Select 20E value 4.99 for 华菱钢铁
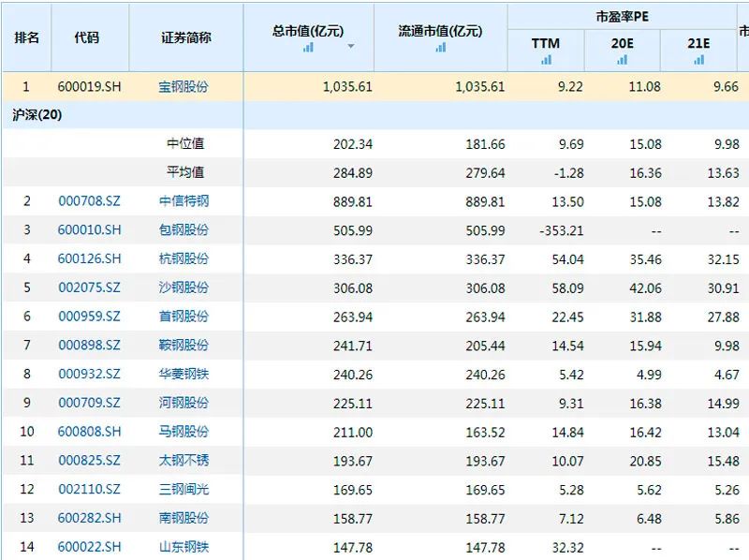Image resolution: width=749 pixels, height=560 pixels. point(649,375)
